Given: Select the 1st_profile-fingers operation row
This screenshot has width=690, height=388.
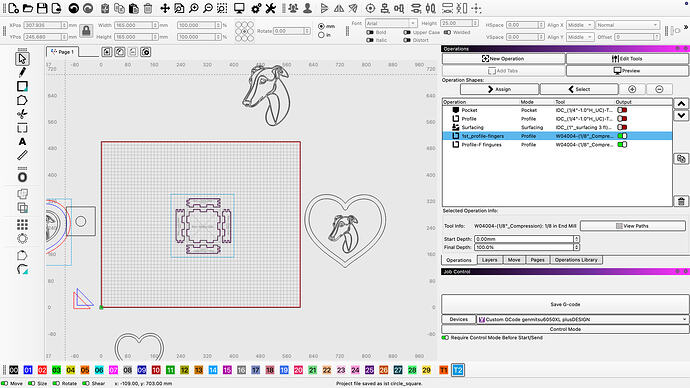Looking at the screenshot, I should 557,136.
